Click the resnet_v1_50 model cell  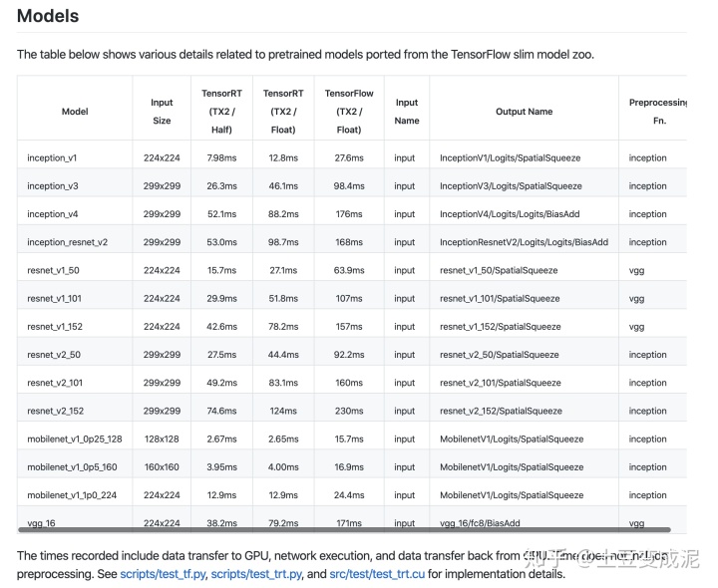[x=56, y=270]
